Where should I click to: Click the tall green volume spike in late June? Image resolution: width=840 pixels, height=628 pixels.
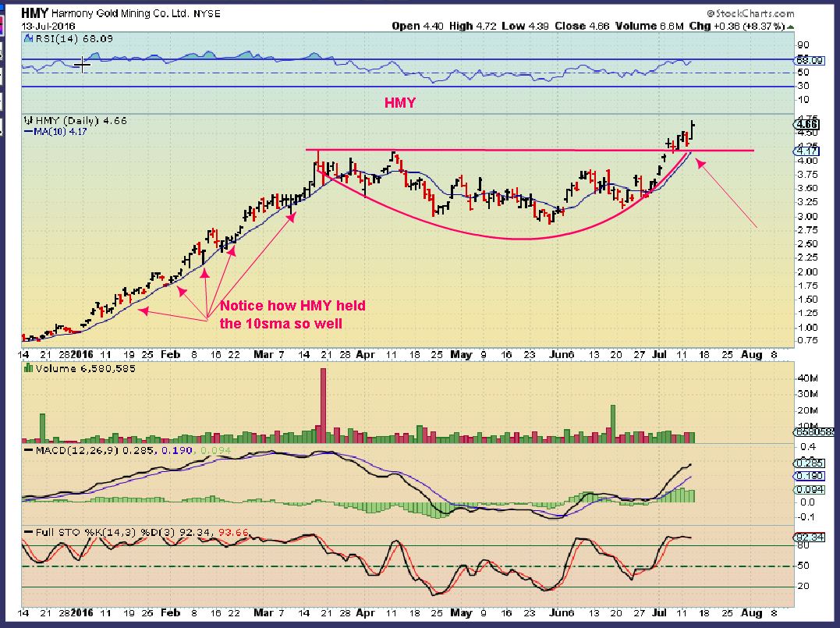pos(613,424)
